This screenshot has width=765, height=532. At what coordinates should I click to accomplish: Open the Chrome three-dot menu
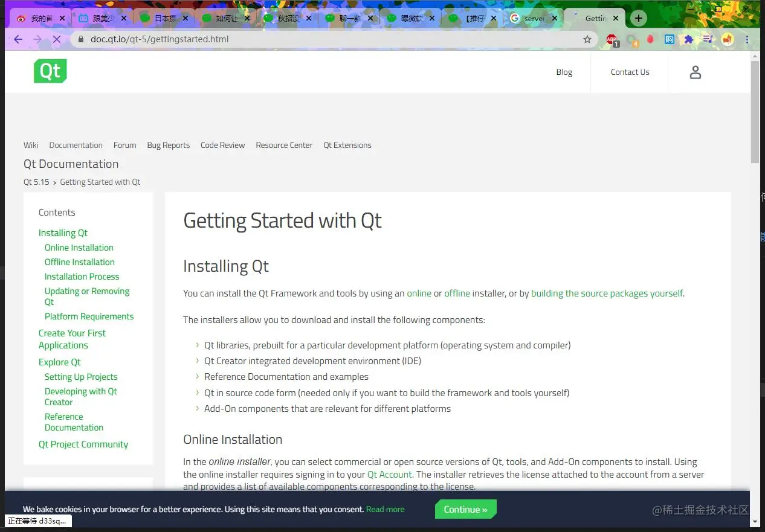[x=747, y=39]
